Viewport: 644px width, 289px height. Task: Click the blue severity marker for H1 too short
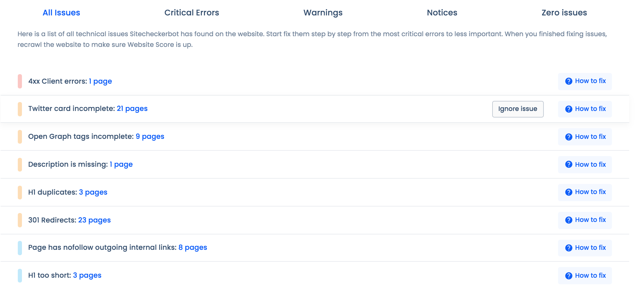20,275
